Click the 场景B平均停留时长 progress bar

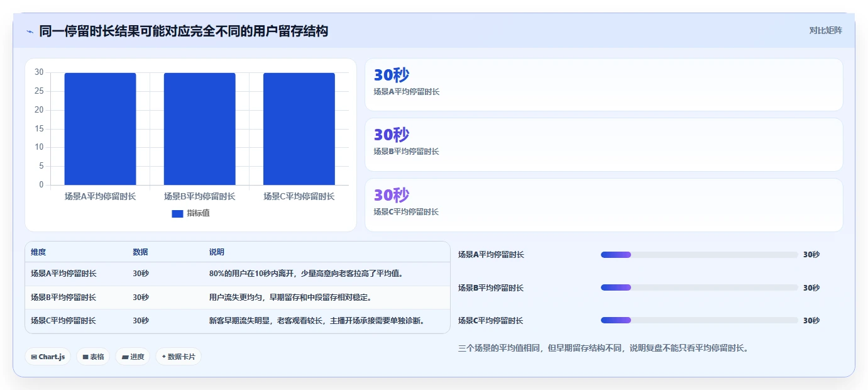[699, 287]
